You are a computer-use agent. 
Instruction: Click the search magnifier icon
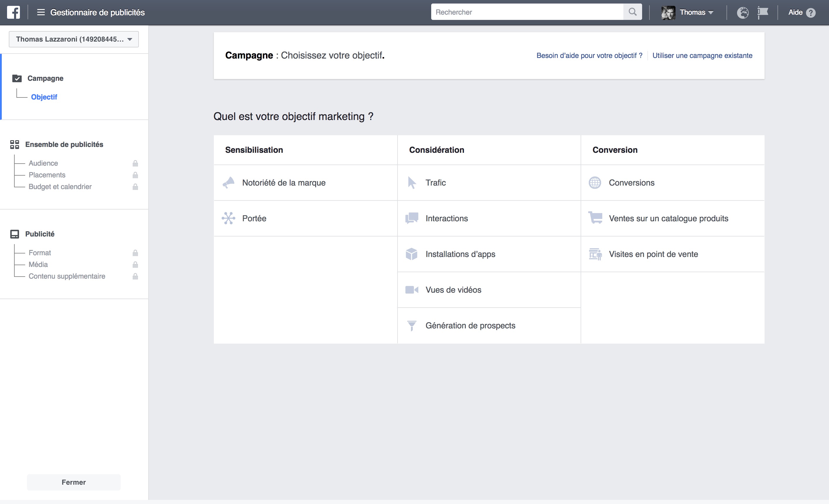[632, 12]
